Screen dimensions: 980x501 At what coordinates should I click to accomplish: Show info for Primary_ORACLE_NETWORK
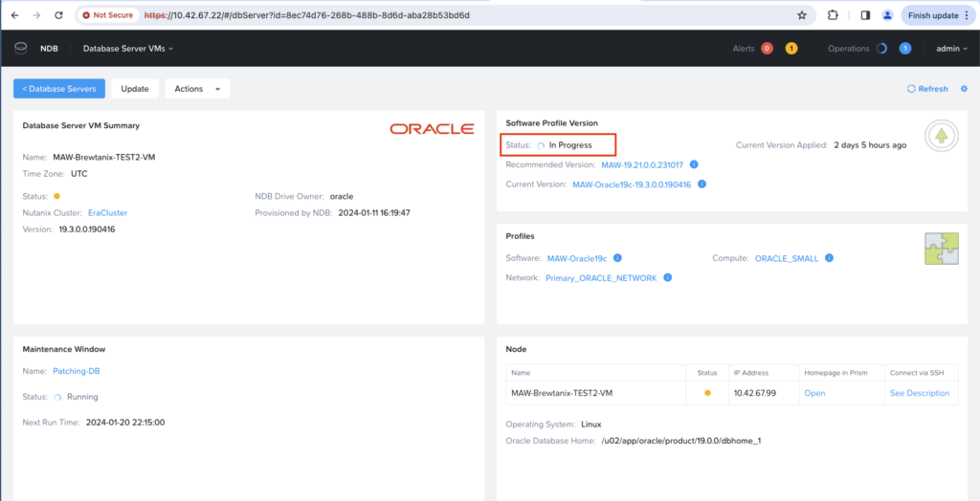(x=667, y=277)
